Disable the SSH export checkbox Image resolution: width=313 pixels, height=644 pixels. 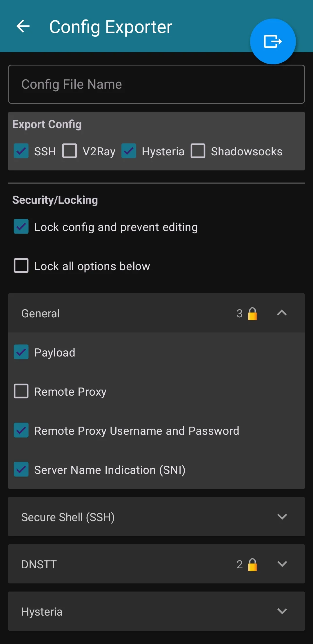(x=21, y=151)
